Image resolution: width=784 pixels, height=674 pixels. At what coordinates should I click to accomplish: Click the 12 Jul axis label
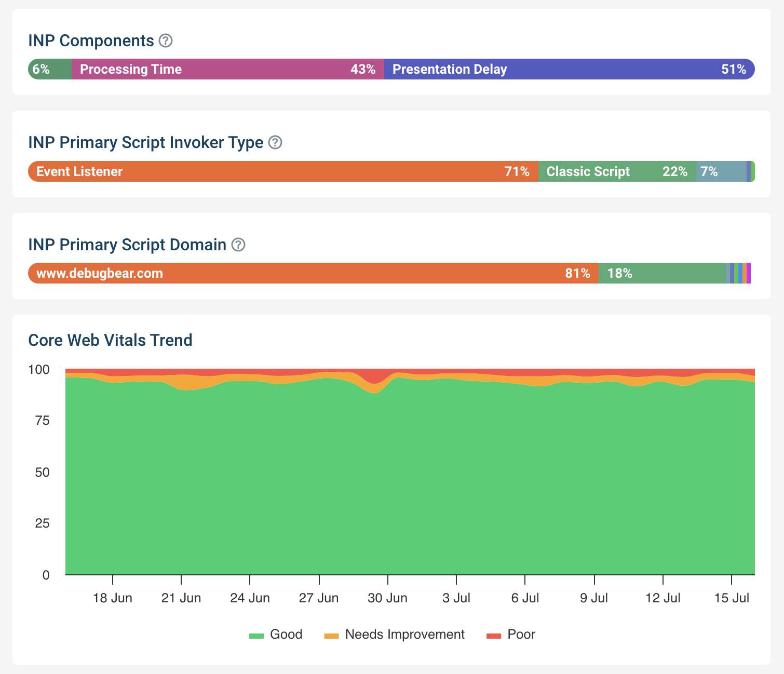[x=663, y=598]
